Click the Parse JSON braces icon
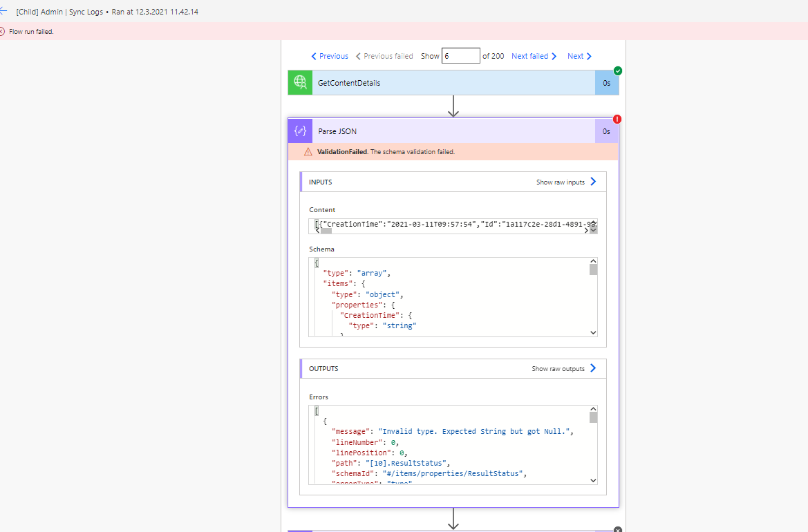808x532 pixels. (299, 131)
